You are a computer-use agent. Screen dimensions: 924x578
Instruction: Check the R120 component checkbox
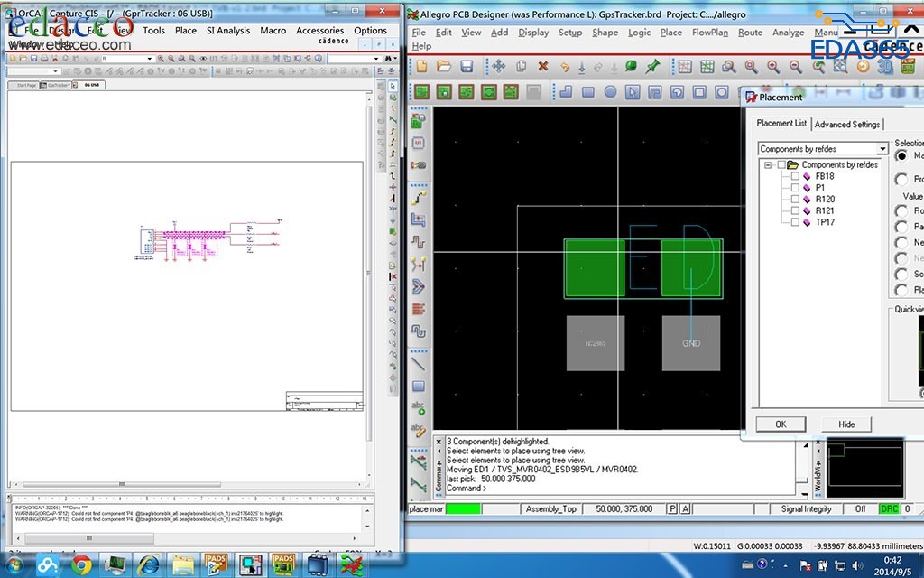tap(795, 200)
